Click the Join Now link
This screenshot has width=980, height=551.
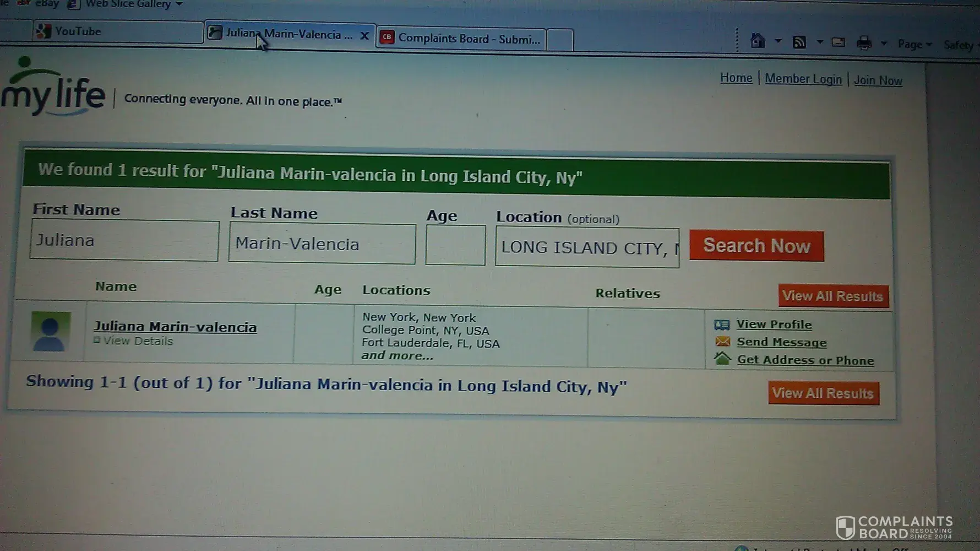coord(878,80)
